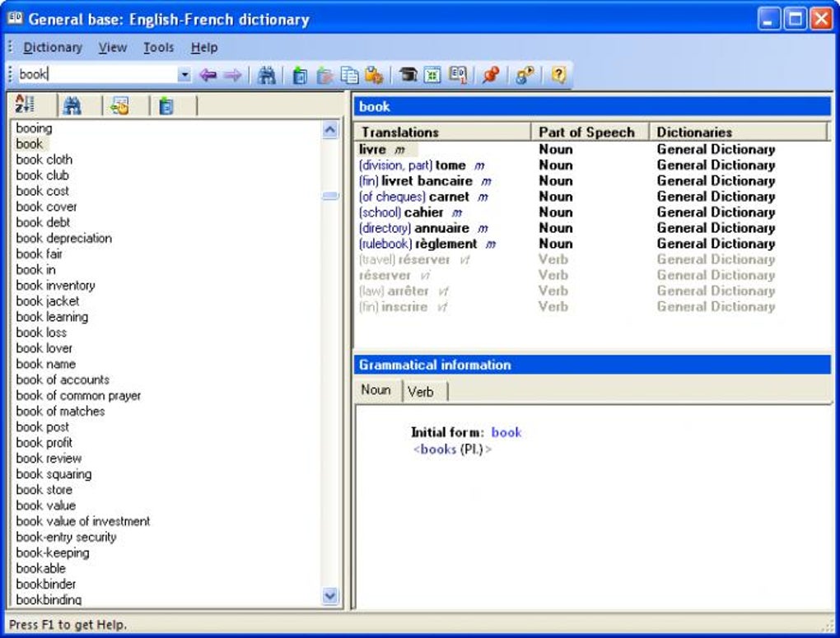Select 'book review' in the word list
The height and width of the screenshot is (638, 840).
[49, 459]
